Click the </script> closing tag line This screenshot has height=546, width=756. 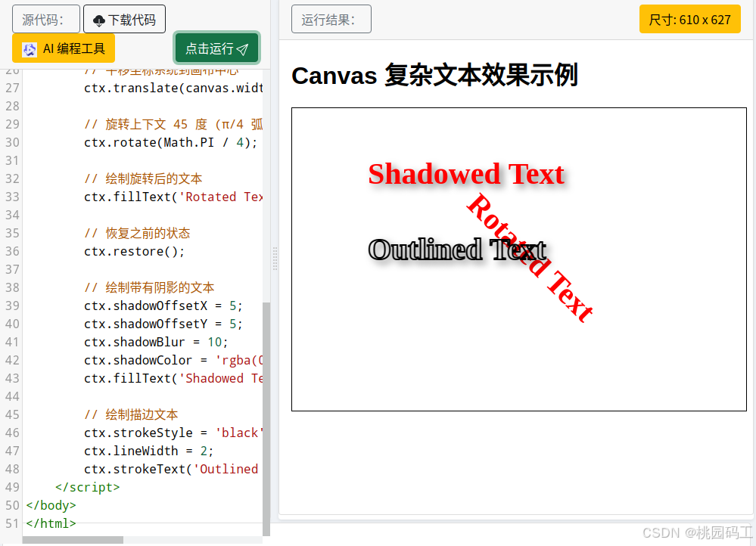tap(87, 487)
